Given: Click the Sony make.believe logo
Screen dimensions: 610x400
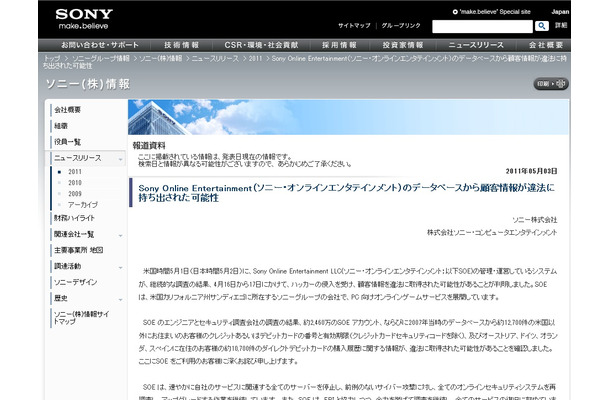Looking at the screenshot, I should [x=84, y=19].
